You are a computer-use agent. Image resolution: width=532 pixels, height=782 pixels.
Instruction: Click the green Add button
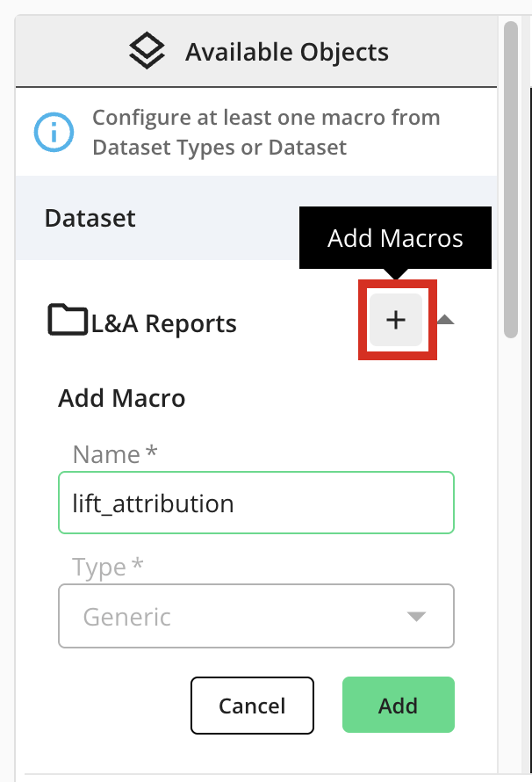[x=398, y=705]
